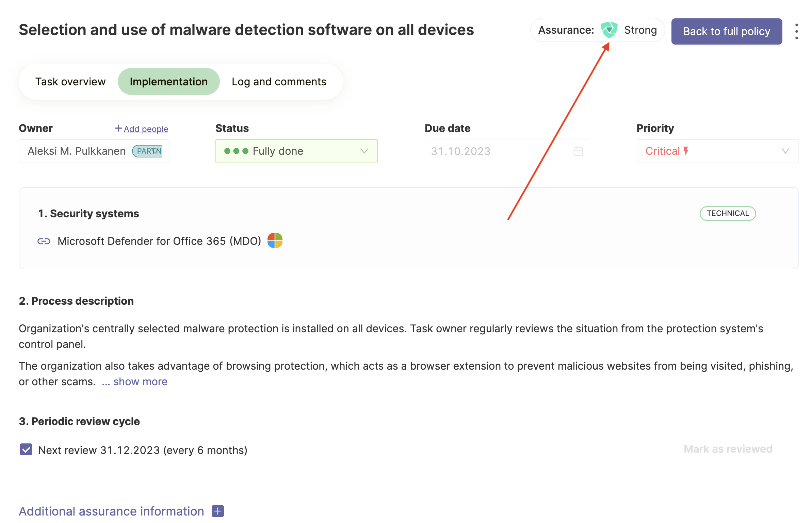Viewport: 812px width, 523px height.
Task: Click the TECHNICAL tag badge
Action: click(x=728, y=213)
